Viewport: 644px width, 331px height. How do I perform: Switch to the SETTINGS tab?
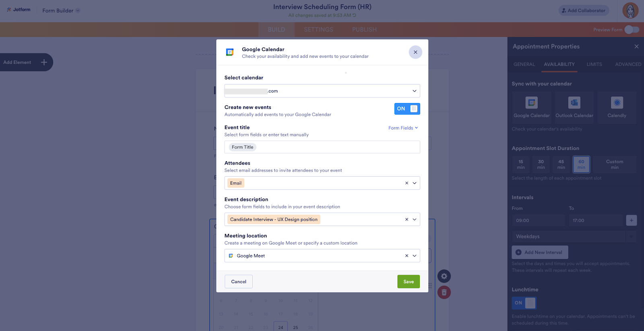pyautogui.click(x=318, y=30)
